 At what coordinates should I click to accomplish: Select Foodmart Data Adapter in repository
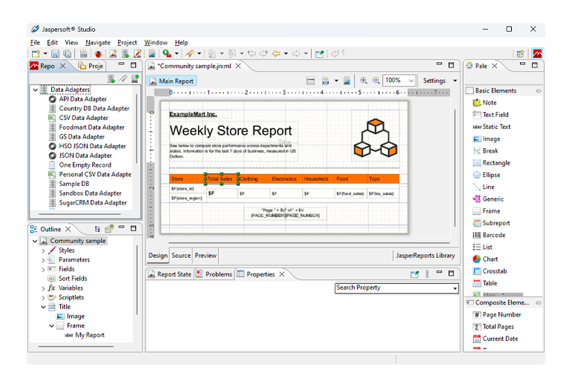[x=91, y=127]
